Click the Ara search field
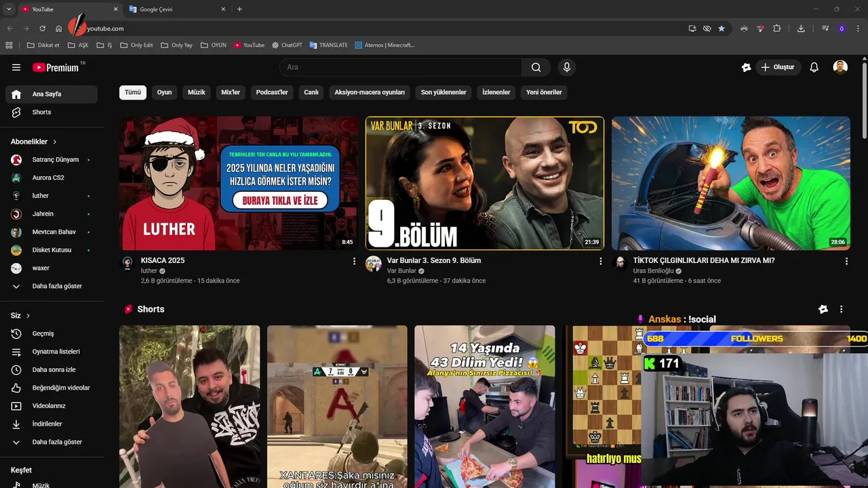 [x=401, y=67]
